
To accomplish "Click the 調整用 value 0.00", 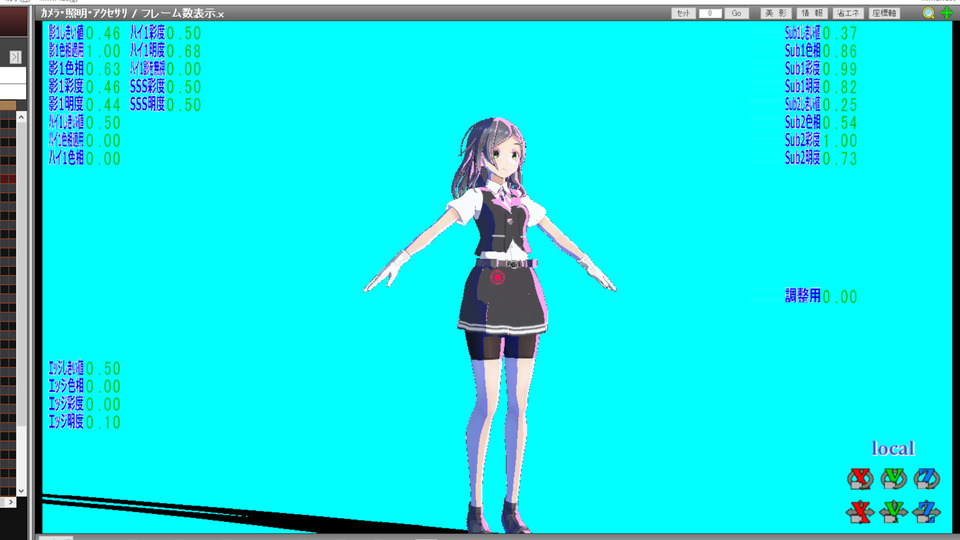I will coord(840,297).
